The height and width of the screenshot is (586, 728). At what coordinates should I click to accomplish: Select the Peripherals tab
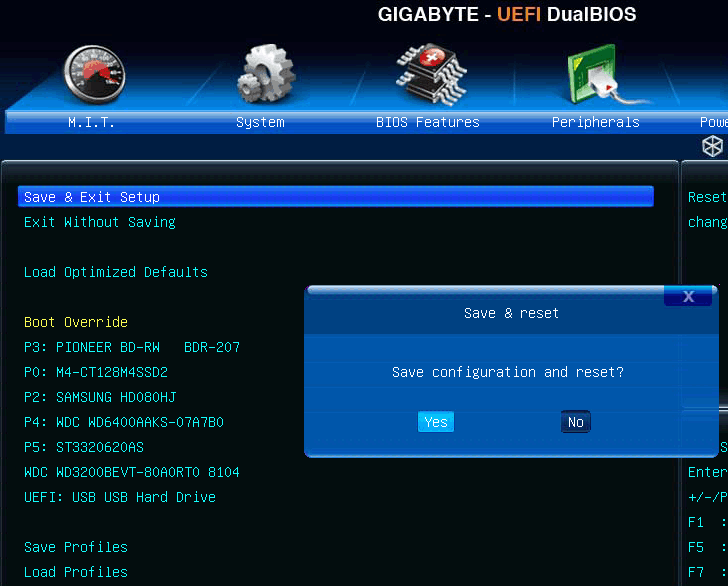(596, 122)
